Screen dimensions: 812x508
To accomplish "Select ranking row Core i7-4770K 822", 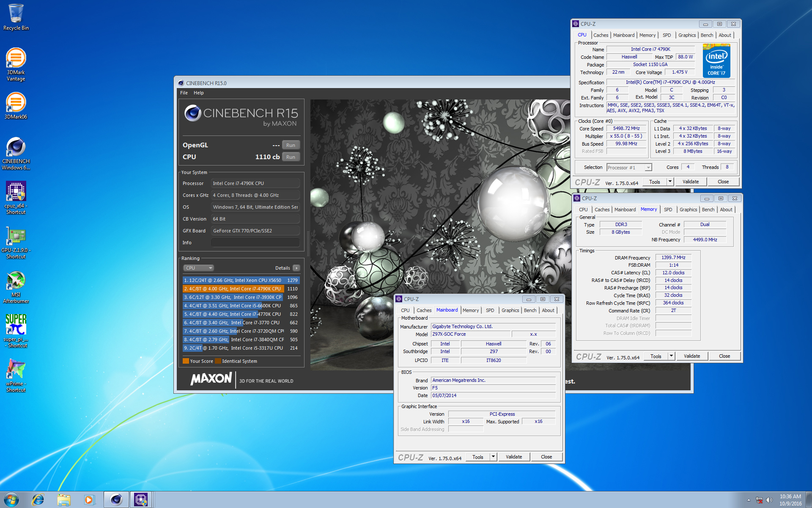I will [241, 314].
